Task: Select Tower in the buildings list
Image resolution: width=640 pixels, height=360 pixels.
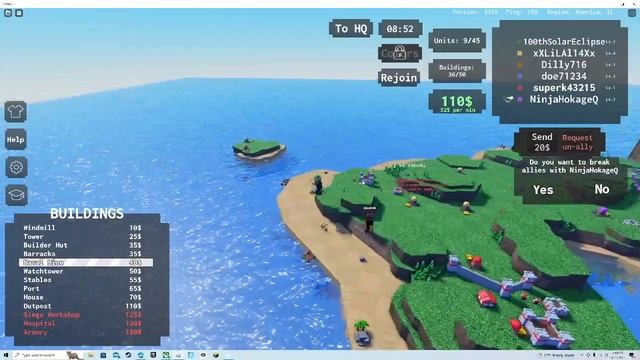Action: point(82,236)
